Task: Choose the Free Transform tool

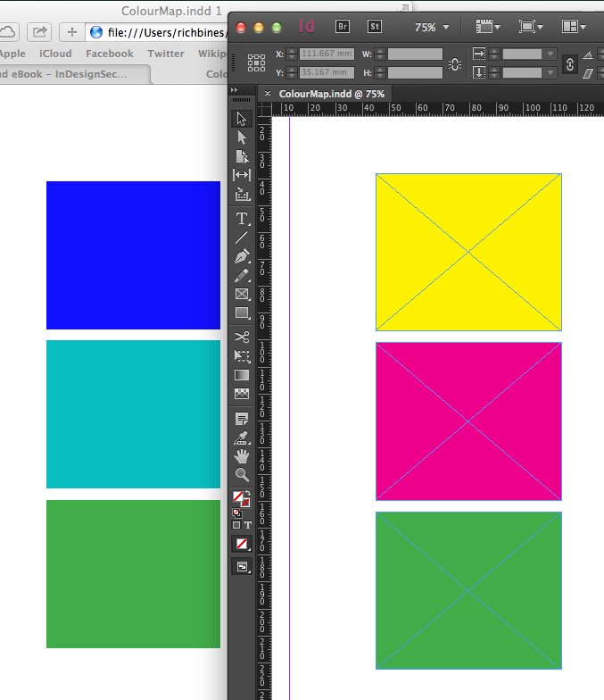Action: (x=241, y=355)
